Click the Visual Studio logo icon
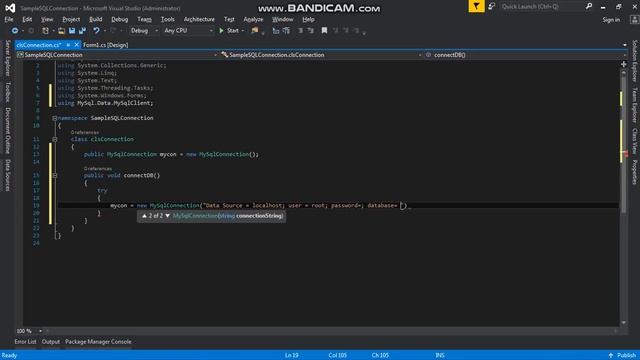The image size is (640, 360). click(x=10, y=8)
